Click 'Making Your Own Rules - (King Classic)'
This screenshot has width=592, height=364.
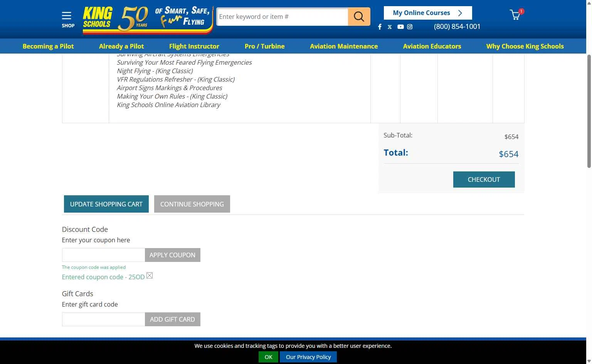tap(172, 96)
